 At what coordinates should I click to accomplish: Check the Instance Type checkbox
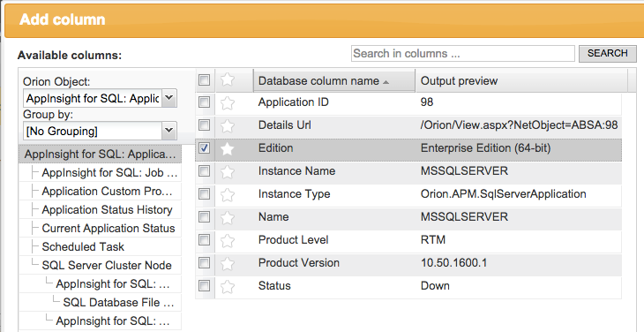204,194
